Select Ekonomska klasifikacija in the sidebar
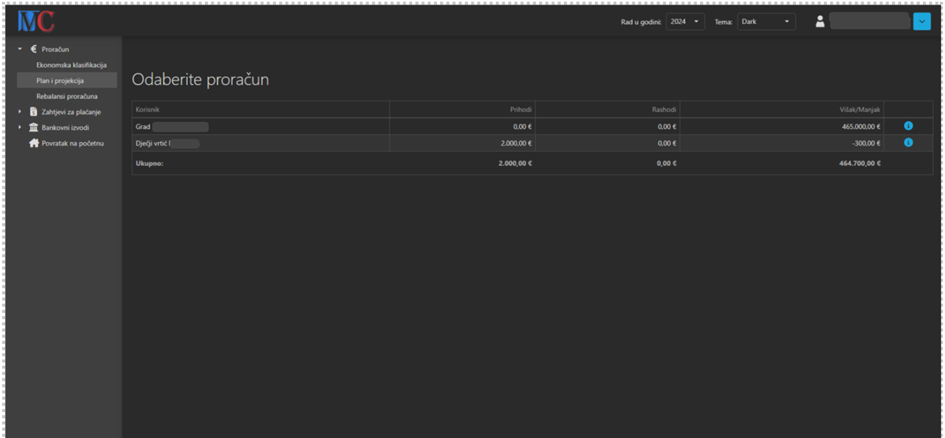 coord(71,65)
